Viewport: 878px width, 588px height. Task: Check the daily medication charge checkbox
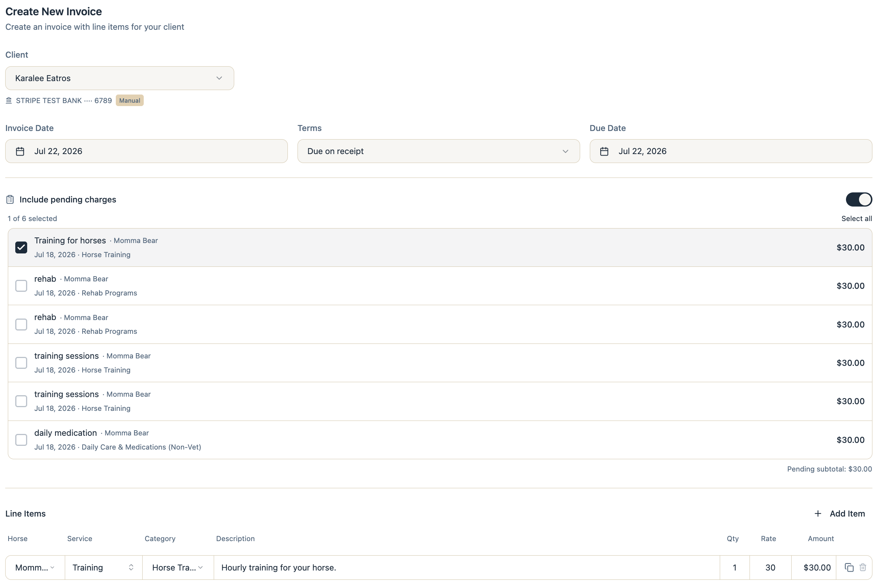[x=21, y=440]
